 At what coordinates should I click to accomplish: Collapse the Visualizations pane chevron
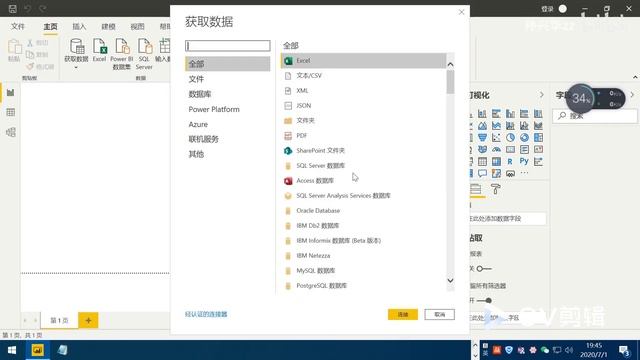pyautogui.click(x=542, y=95)
